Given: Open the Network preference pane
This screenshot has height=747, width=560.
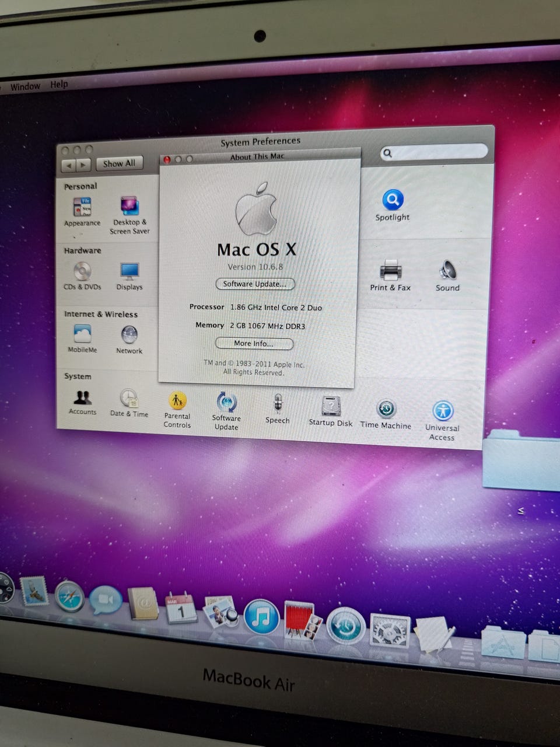Looking at the screenshot, I should tap(129, 335).
